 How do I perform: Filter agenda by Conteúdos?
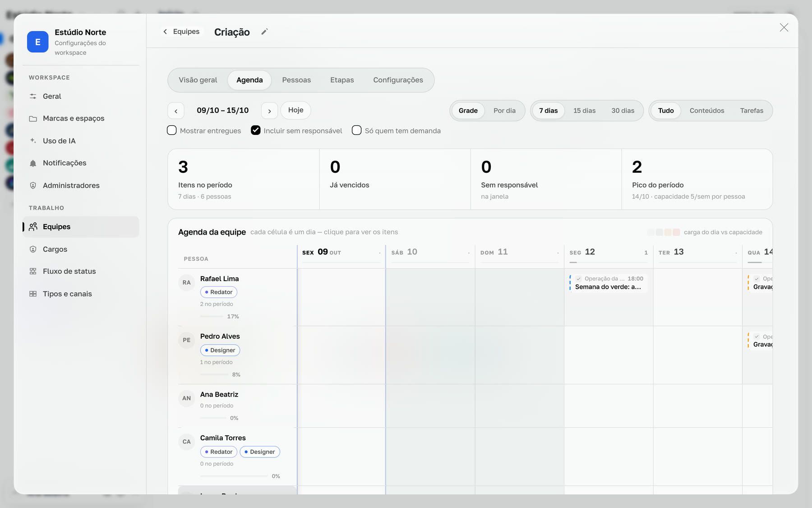tap(707, 111)
